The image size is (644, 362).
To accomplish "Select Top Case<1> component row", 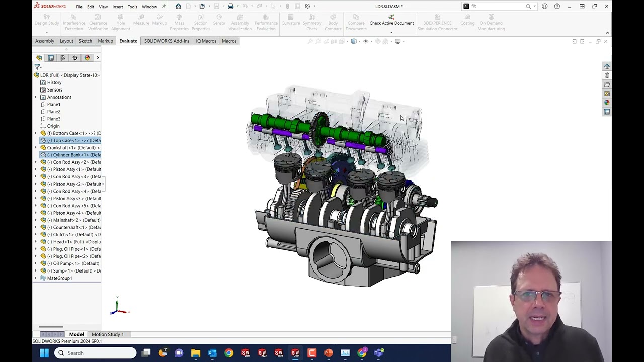I will (70, 140).
